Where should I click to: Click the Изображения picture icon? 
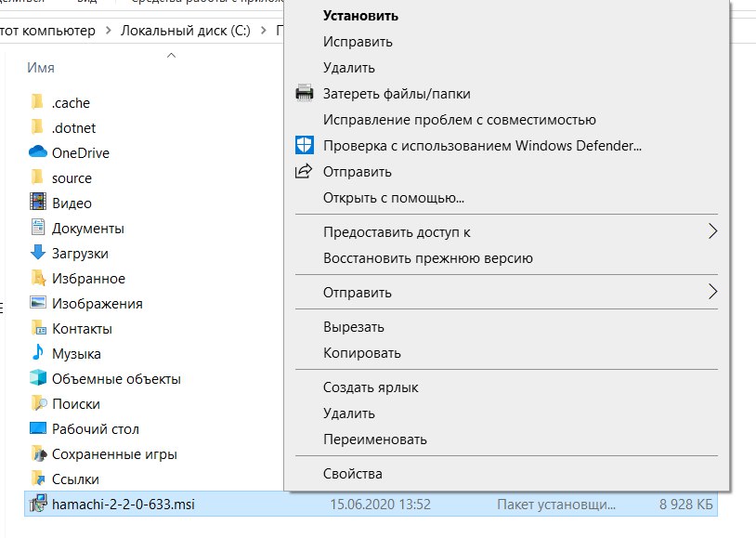coord(37,303)
